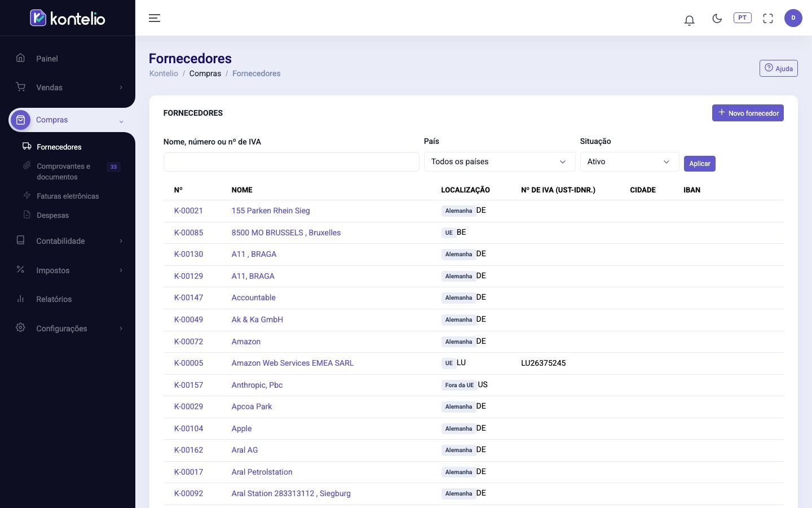Click the Relatórios chart icon
812x508 pixels.
pos(20,299)
